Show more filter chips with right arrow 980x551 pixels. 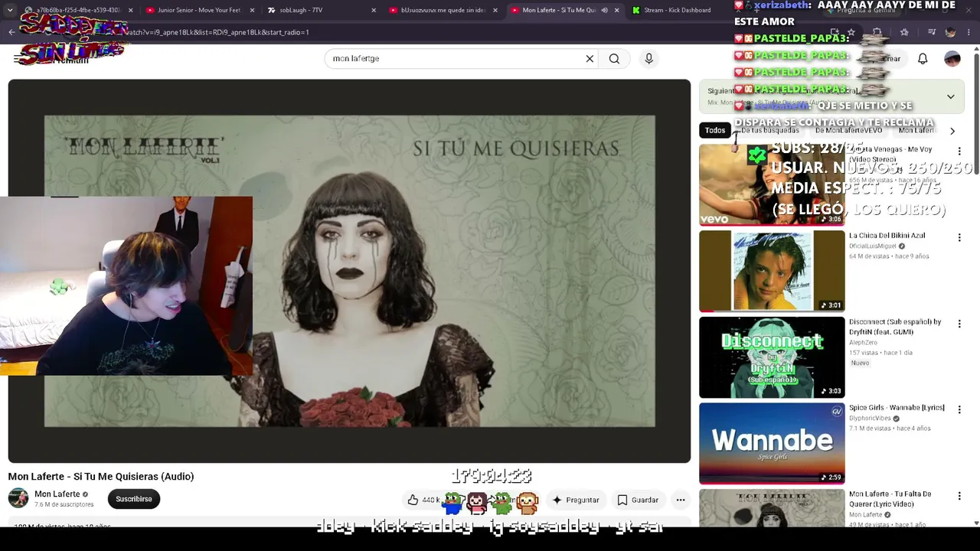tap(952, 131)
